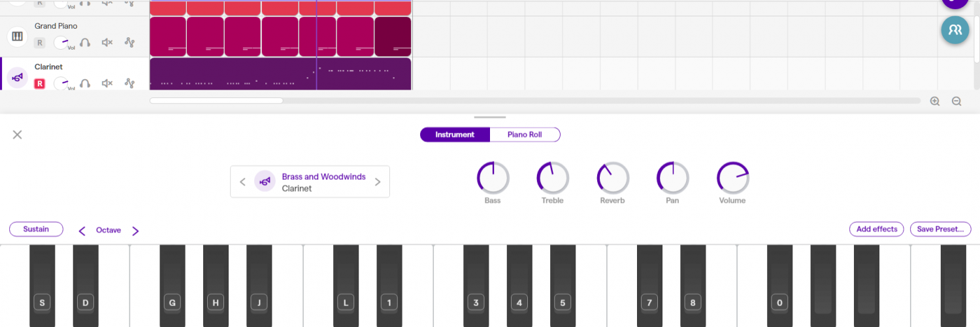Select the Clarinet track name
This screenshot has height=327, width=980.
coord(48,67)
